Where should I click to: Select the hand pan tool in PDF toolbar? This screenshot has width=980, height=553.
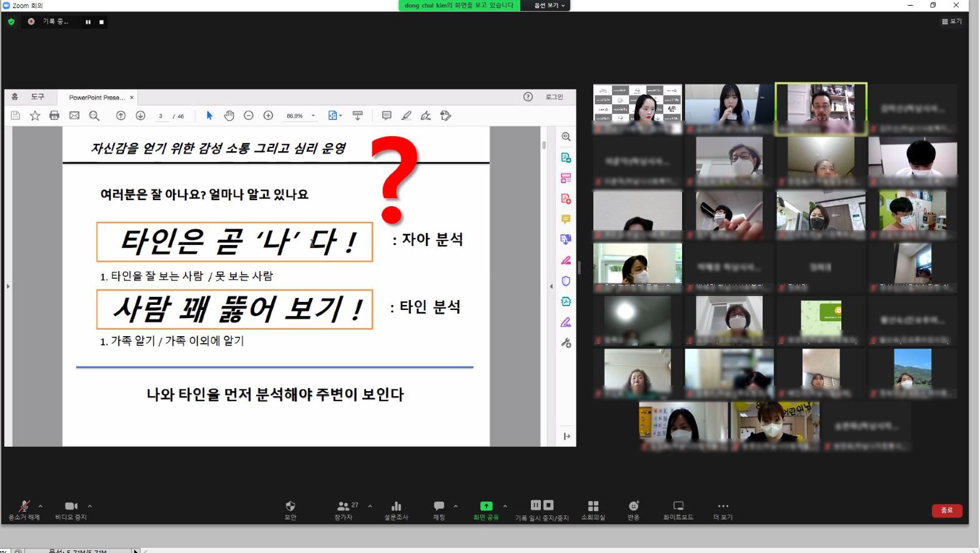pyautogui.click(x=229, y=116)
